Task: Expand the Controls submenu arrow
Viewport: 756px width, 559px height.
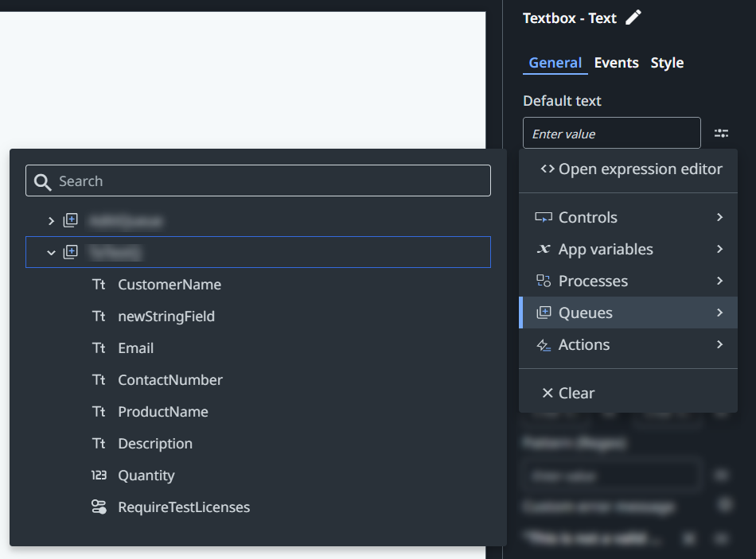Action: 719,217
